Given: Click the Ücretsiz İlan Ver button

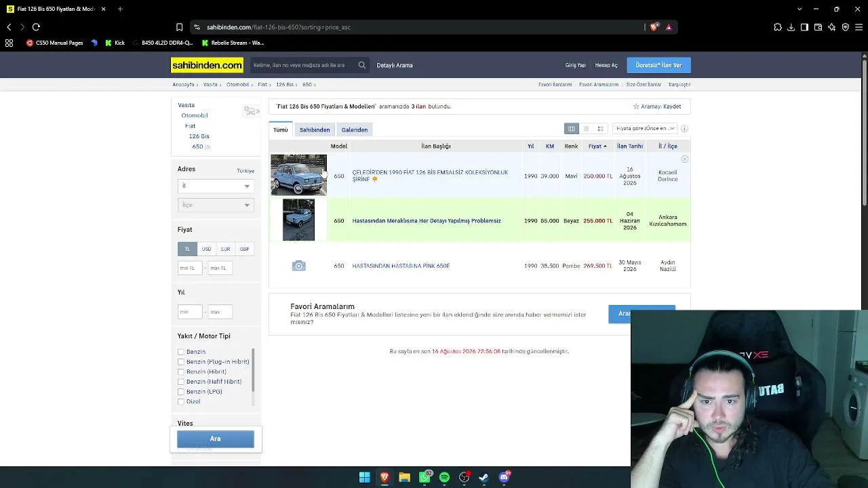Looking at the screenshot, I should pyautogui.click(x=658, y=65).
